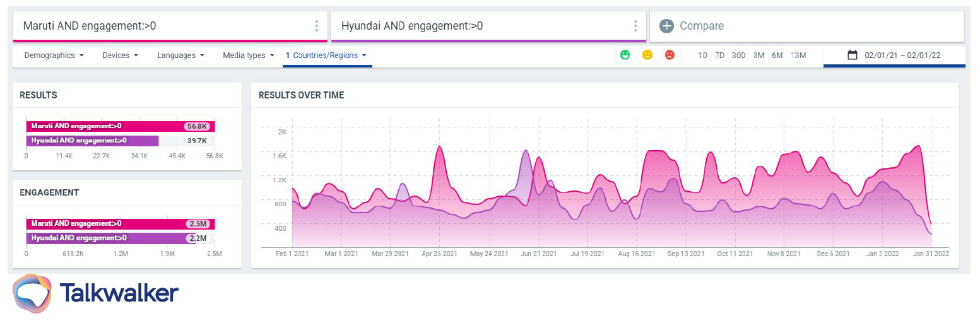Image resolution: width=980 pixels, height=328 pixels.
Task: Select the 1D time range
Action: point(702,56)
